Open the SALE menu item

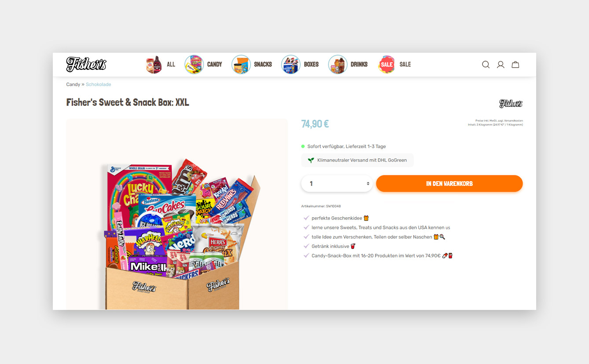click(x=405, y=65)
